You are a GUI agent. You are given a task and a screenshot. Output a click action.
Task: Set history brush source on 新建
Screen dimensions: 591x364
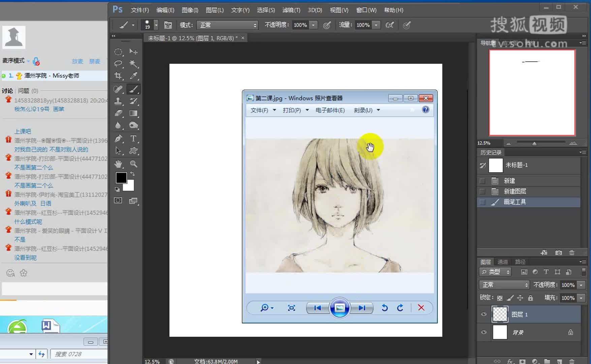[x=483, y=181]
